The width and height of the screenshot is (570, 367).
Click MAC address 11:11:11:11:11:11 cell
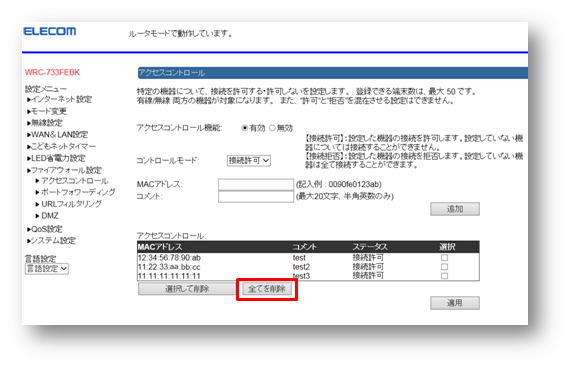[169, 276]
